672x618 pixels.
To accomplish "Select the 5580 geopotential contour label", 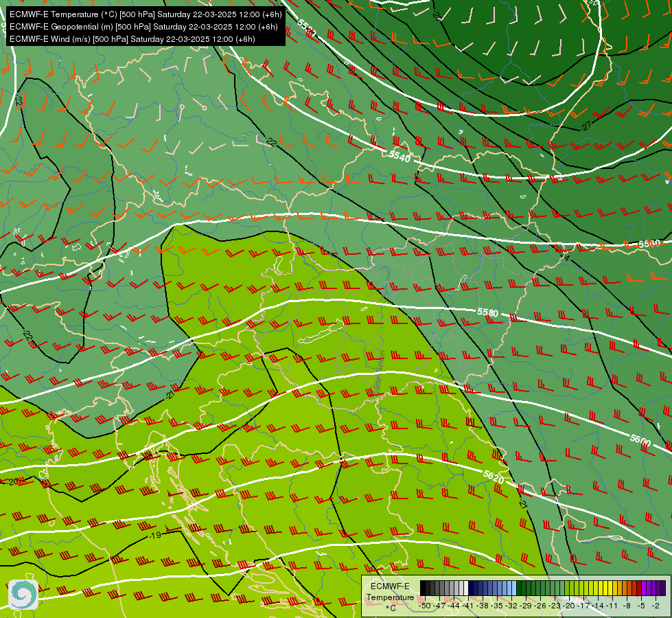I will tap(488, 312).
